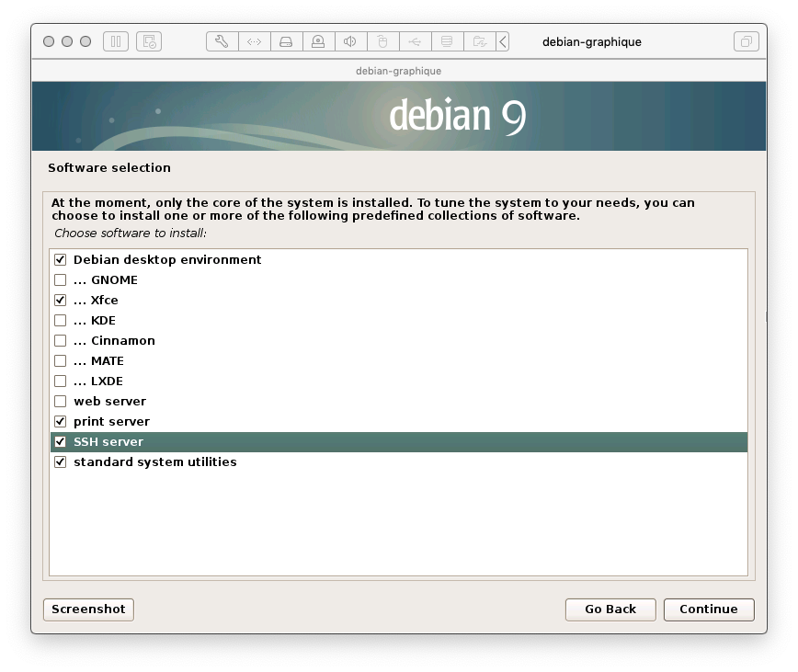The height and width of the screenshot is (672, 798).
Task: Click the "... GNOME" row text
Action: point(106,280)
